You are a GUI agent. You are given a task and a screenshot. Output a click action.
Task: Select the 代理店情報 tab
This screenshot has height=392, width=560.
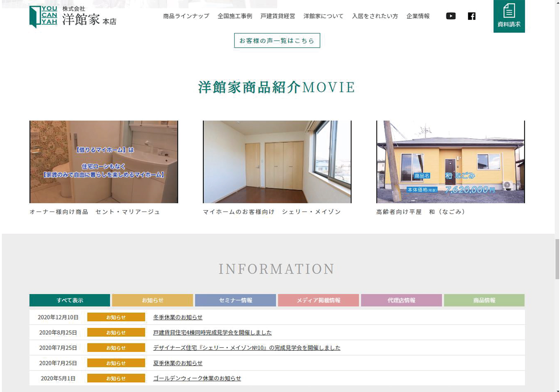(x=401, y=300)
